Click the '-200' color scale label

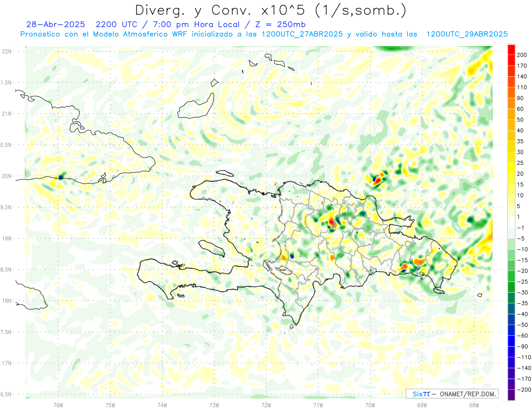(x=523, y=390)
